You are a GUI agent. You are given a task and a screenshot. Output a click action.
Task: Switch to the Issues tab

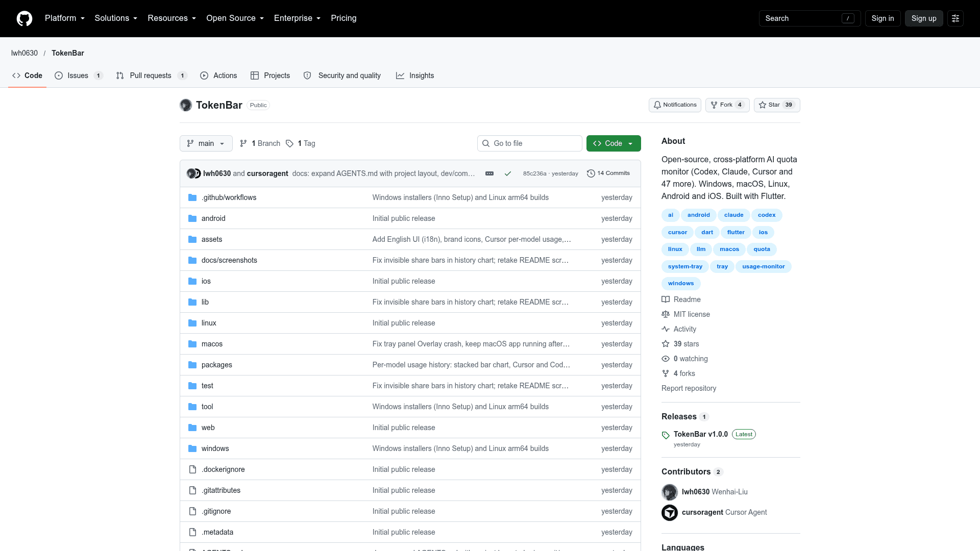coord(79,76)
